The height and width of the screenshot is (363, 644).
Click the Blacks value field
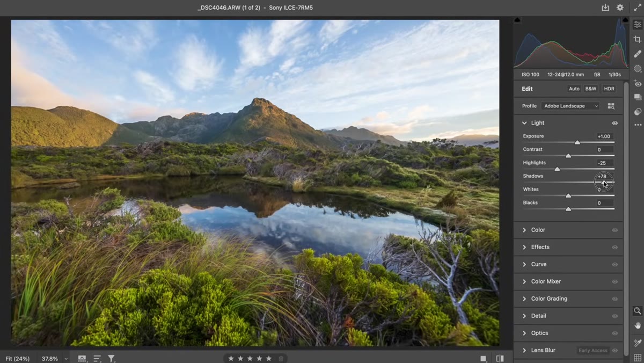604,203
